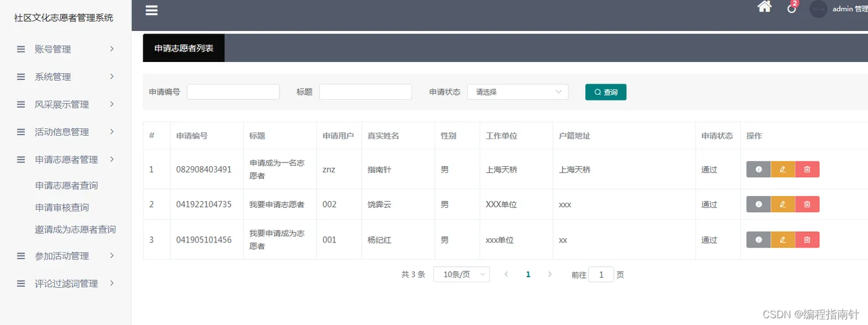868x325 pixels.
Task: Expand the 评论过滤词管理 chevron
Action: (x=112, y=283)
